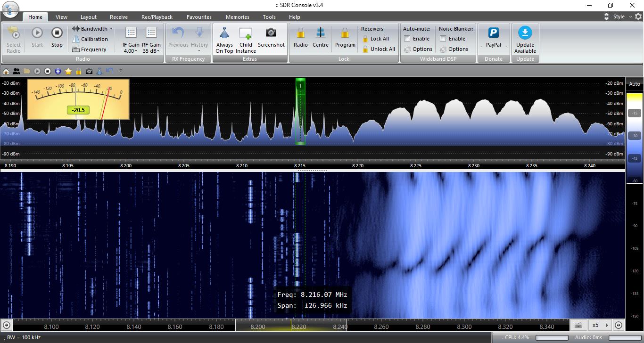Screen dimensions: 644x343
Task: Open the Help ribbon tab
Action: point(295,17)
